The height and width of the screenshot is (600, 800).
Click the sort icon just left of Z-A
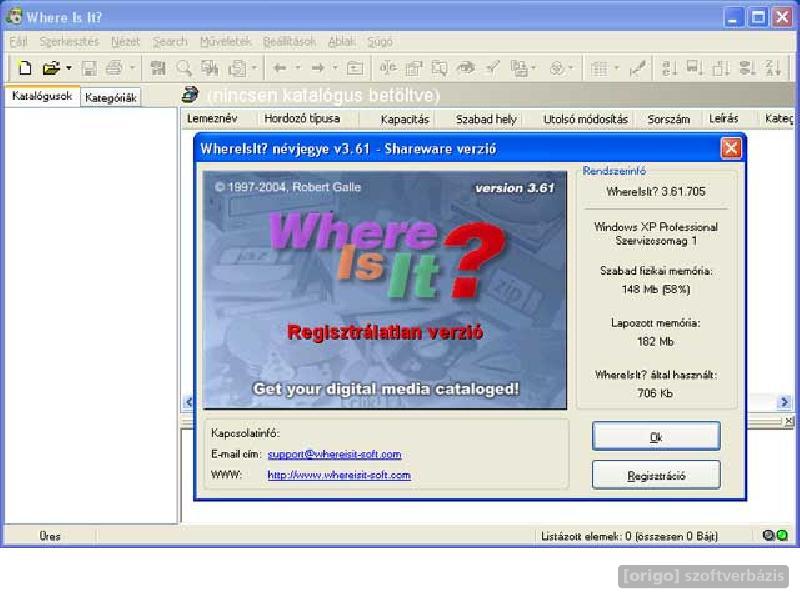click(747, 67)
